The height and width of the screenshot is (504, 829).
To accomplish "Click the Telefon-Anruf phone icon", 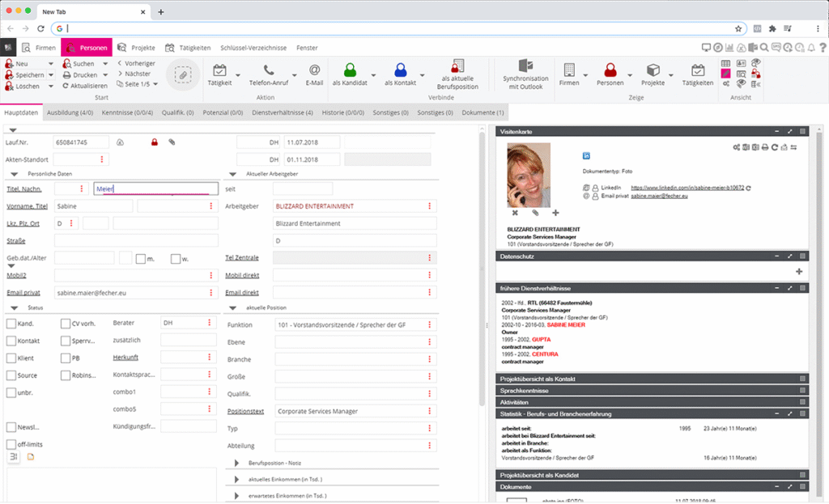I will 269,70.
